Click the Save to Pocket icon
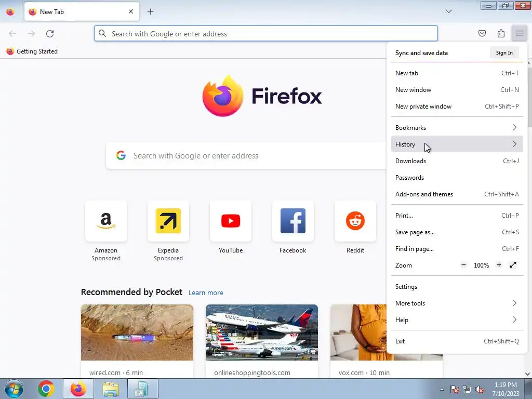 tap(482, 33)
